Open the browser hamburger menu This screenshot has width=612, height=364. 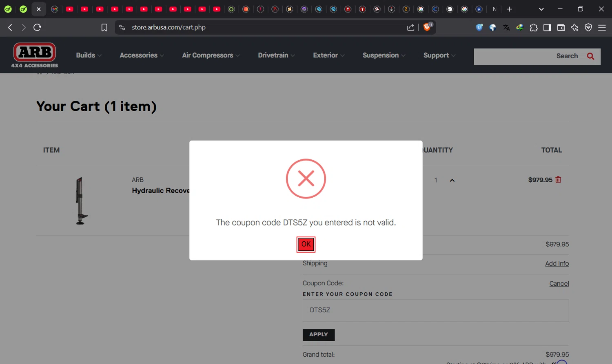(602, 27)
